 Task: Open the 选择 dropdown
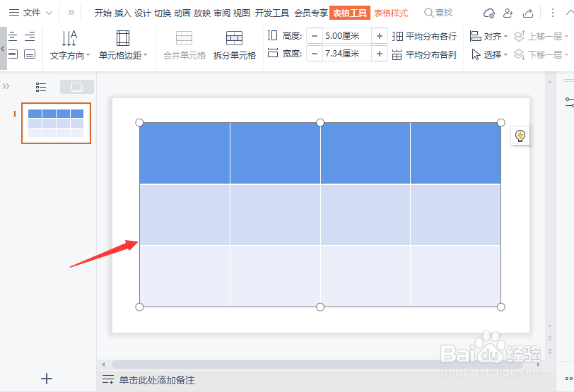pyautogui.click(x=489, y=55)
